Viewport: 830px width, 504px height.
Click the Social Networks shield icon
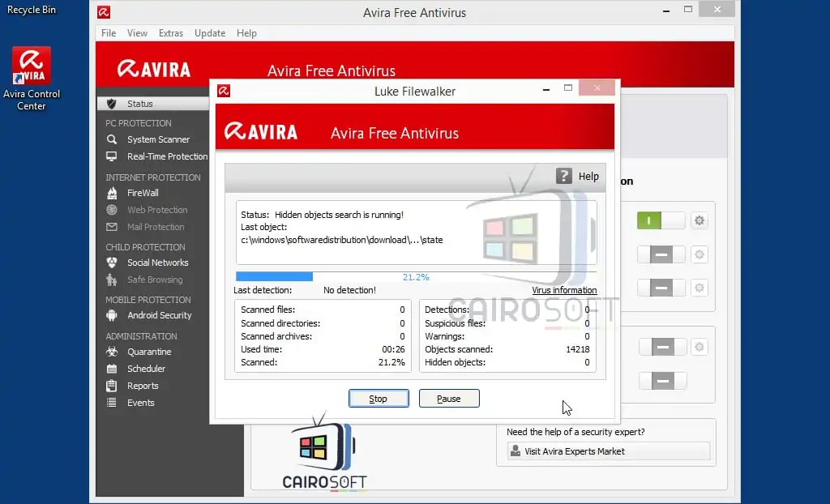coord(112,262)
